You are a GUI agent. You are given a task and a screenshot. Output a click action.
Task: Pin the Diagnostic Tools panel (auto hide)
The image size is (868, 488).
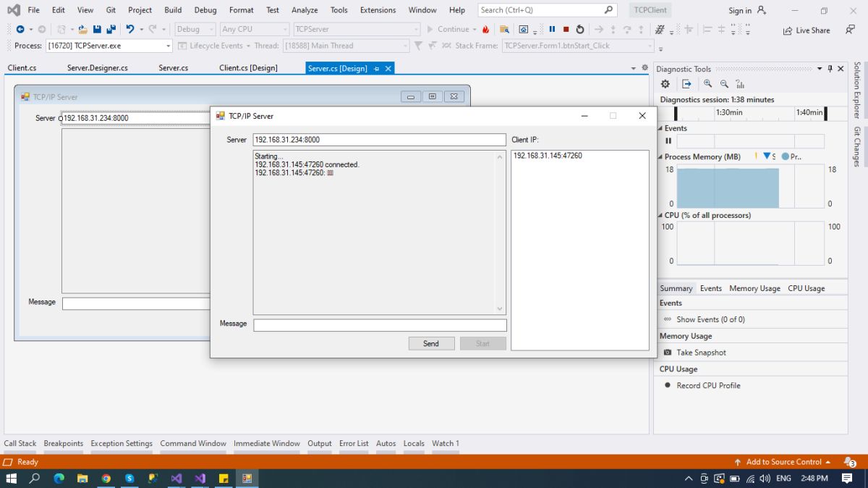(x=830, y=69)
